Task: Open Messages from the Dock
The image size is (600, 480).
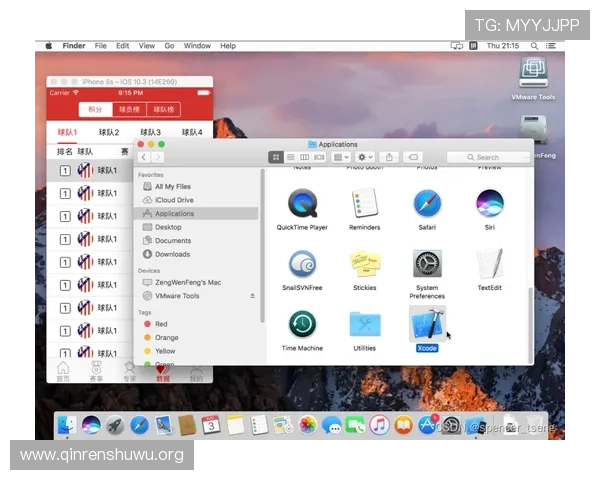Action: [x=331, y=425]
